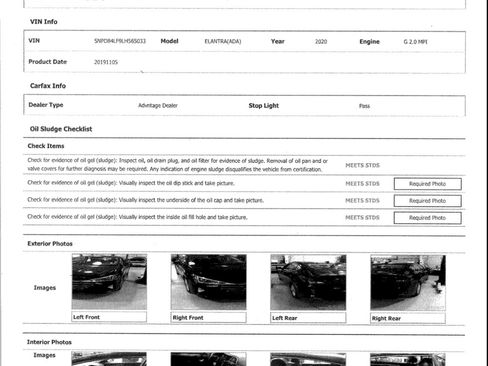Image resolution: width=488 pixels, height=366 pixels.
Task: Select the Left Front caption box
Action: 109,317
